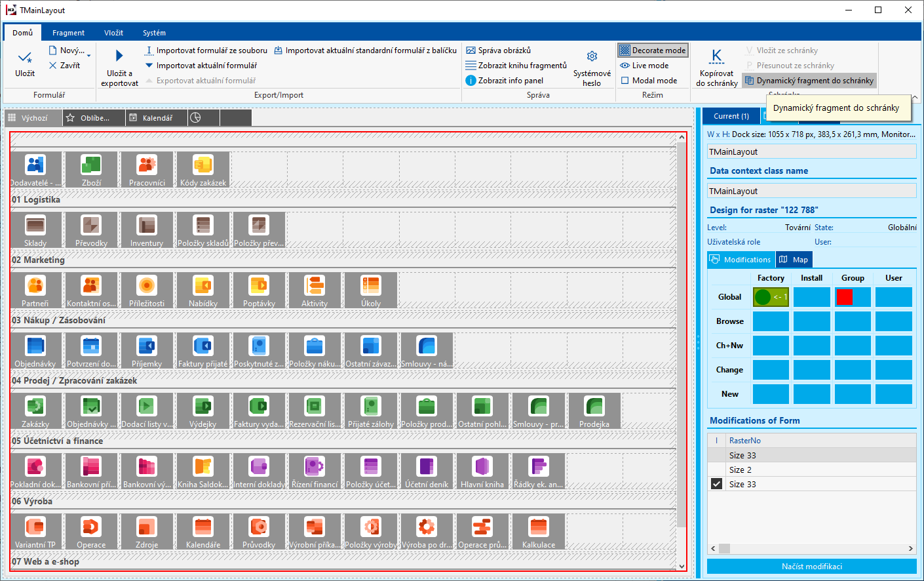924x581 pixels.
Task: Click the modifications list right scroll arrow
Action: click(910, 548)
